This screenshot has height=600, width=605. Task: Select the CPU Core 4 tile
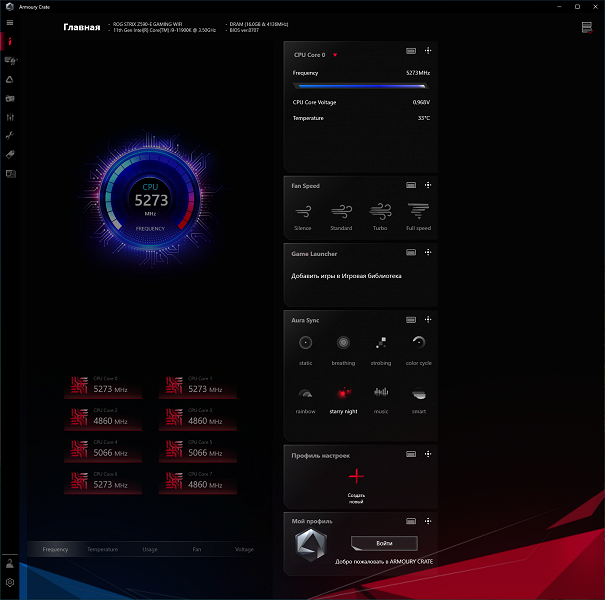click(x=103, y=449)
